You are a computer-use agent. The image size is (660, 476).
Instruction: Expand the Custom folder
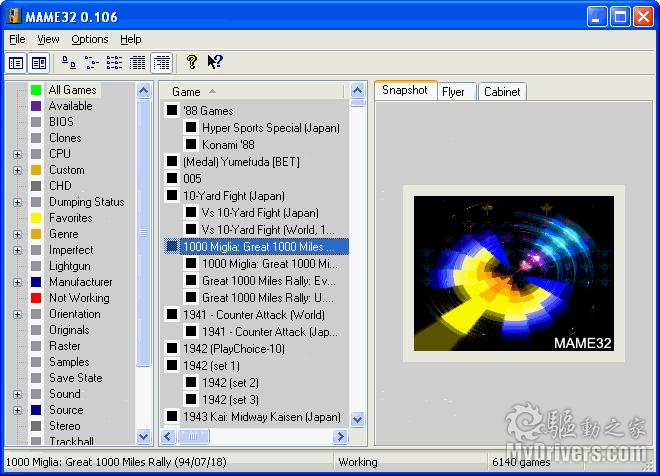coord(17,170)
